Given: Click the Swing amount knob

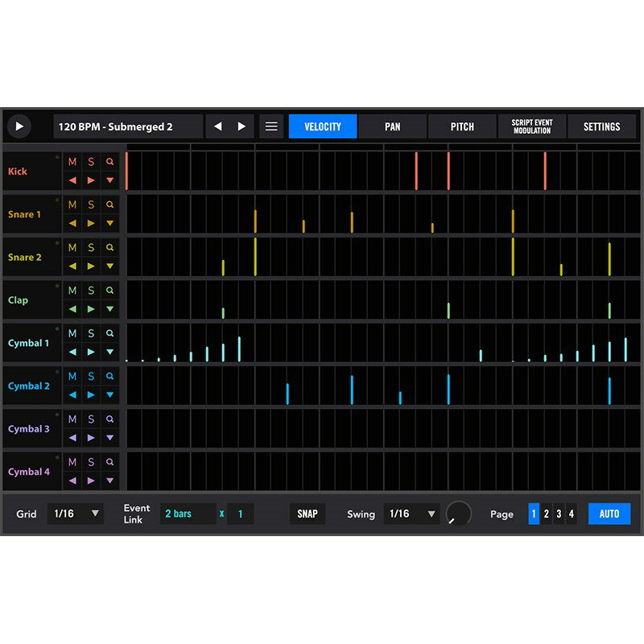Looking at the screenshot, I should click(458, 514).
